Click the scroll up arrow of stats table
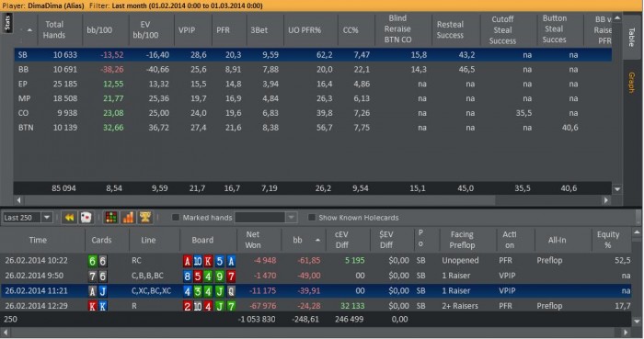 pos(617,18)
